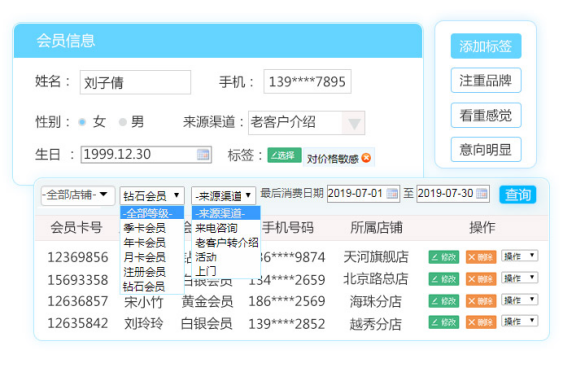Choose -全部等级- in the level list
The height and width of the screenshot is (372, 563).
coord(152,213)
